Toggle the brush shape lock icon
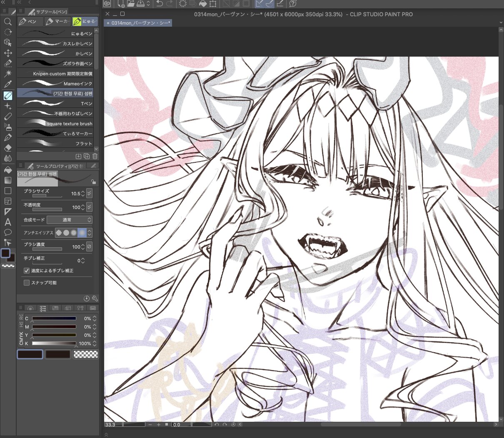504x438 pixels. point(93,182)
